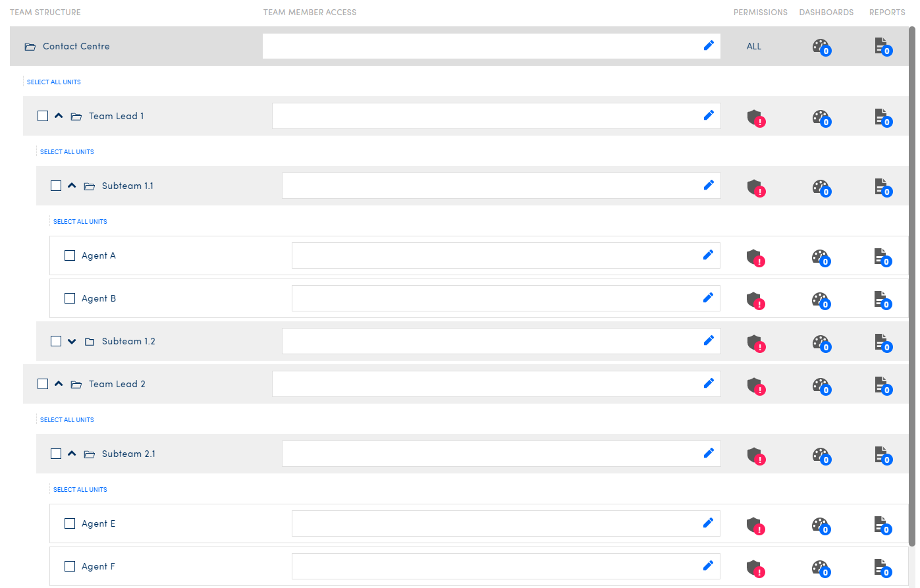This screenshot has height=588, width=920.
Task: Select the Agent F checkbox
Action: coord(70,566)
